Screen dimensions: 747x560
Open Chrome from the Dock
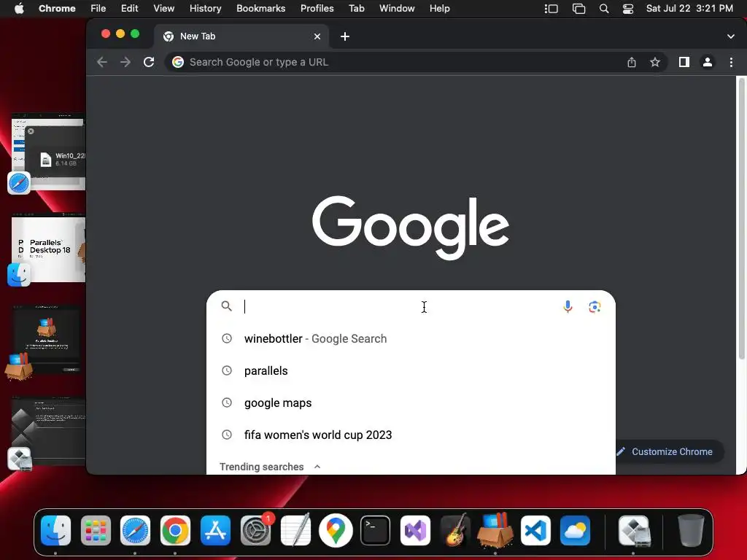(175, 531)
